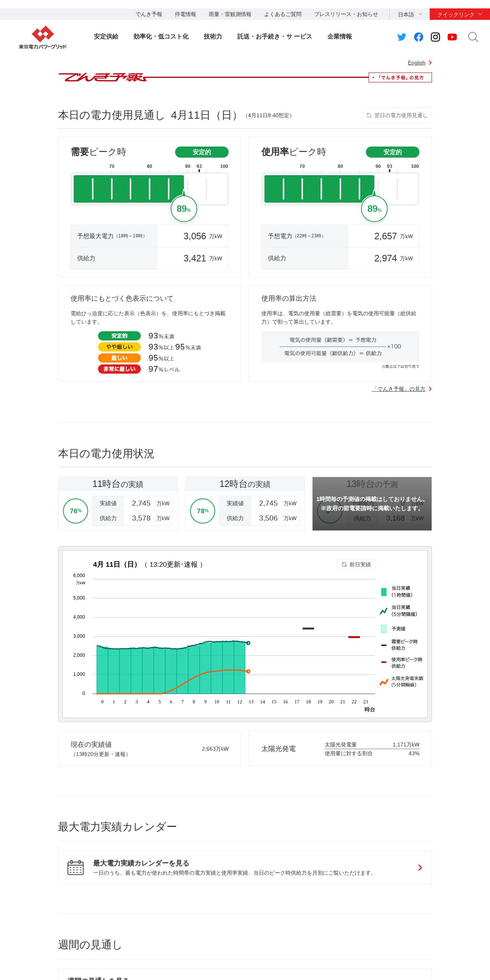Image resolution: width=490 pixels, height=980 pixels.
Task: Click red arrow on 最大電力実績カレンダー card
Action: [x=420, y=867]
